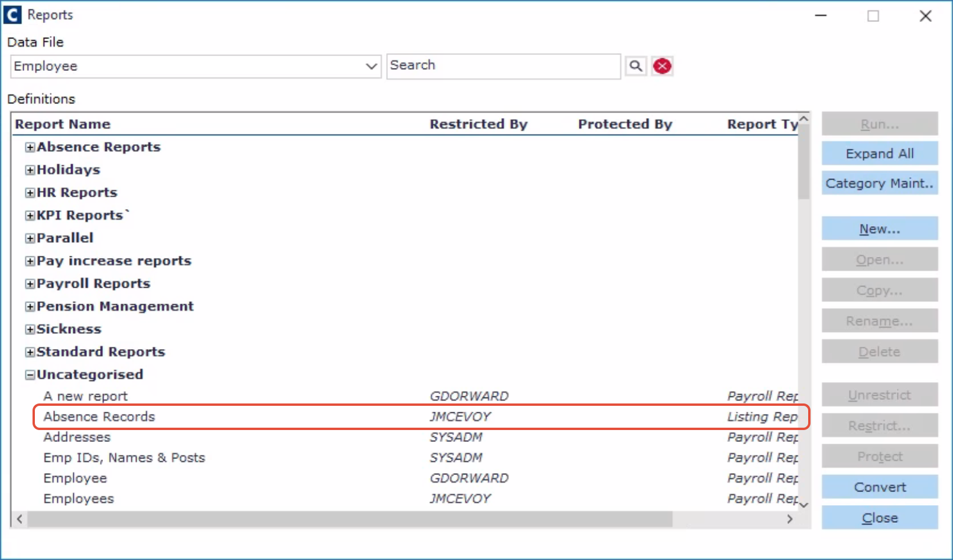This screenshot has width=953, height=560.
Task: Click the Report Type column header
Action: pyautogui.click(x=762, y=124)
